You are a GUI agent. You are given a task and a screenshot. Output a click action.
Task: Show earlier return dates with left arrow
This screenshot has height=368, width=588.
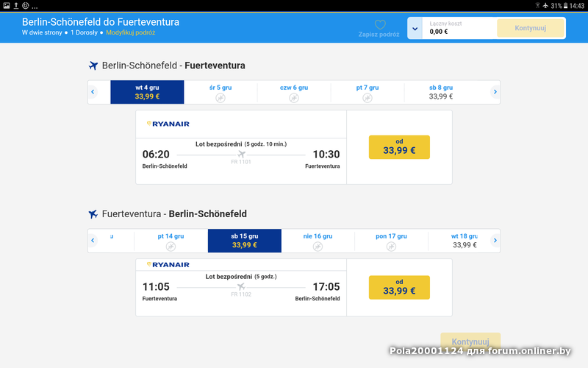point(93,241)
